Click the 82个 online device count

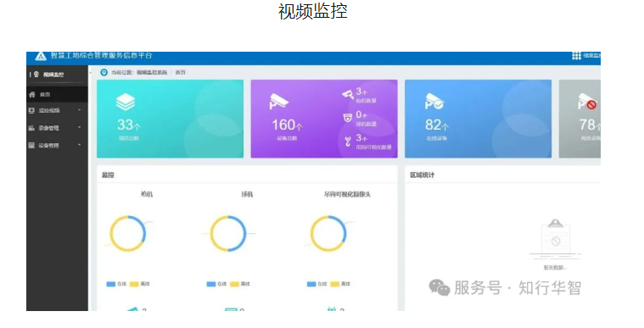click(437, 125)
